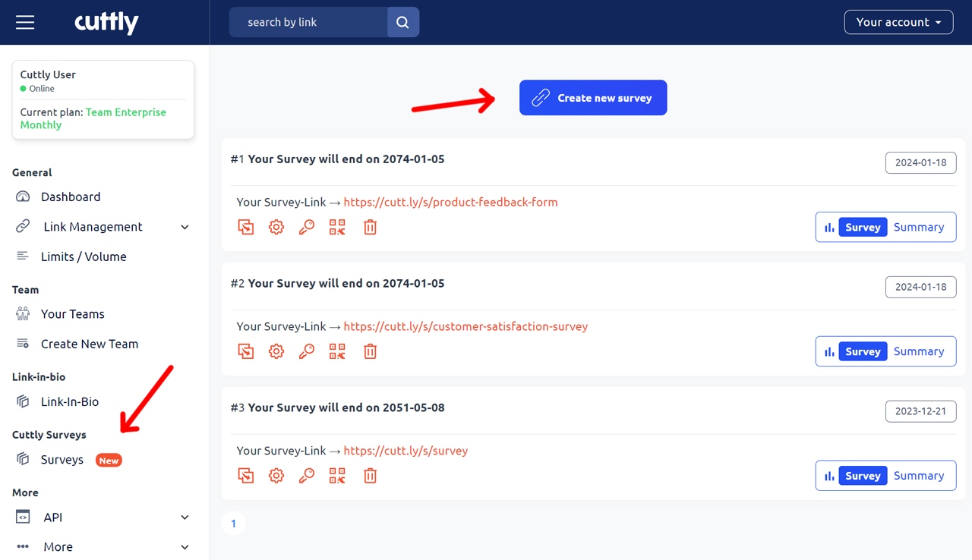Click the bar chart icon in survey #3
Screen dimensions: 972x560
(x=829, y=476)
